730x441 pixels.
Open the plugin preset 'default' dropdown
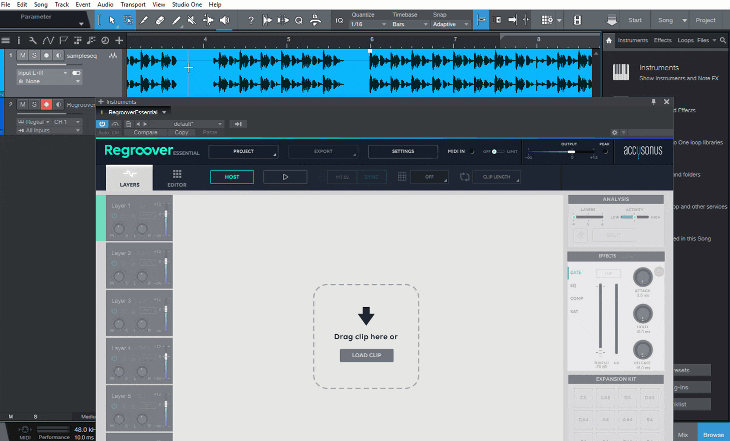point(187,124)
